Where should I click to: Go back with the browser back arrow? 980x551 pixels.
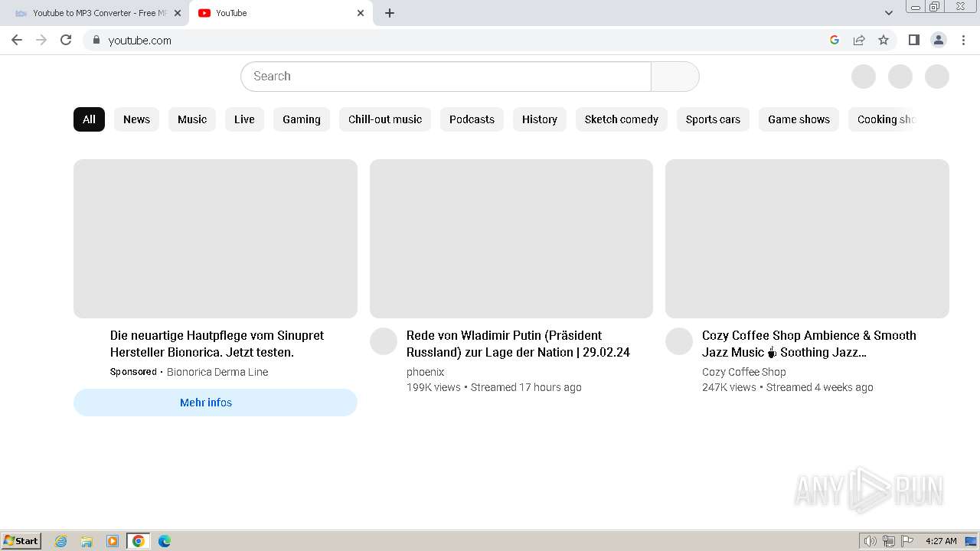[17, 40]
